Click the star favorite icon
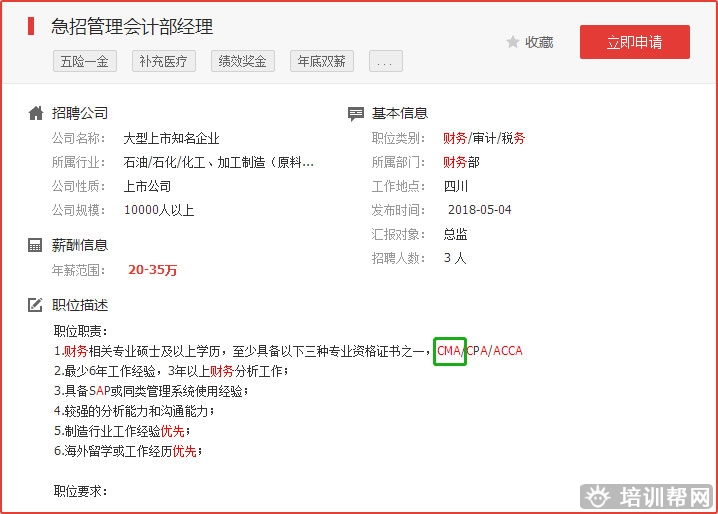Viewport: 718px width, 514px height. pyautogui.click(x=513, y=42)
